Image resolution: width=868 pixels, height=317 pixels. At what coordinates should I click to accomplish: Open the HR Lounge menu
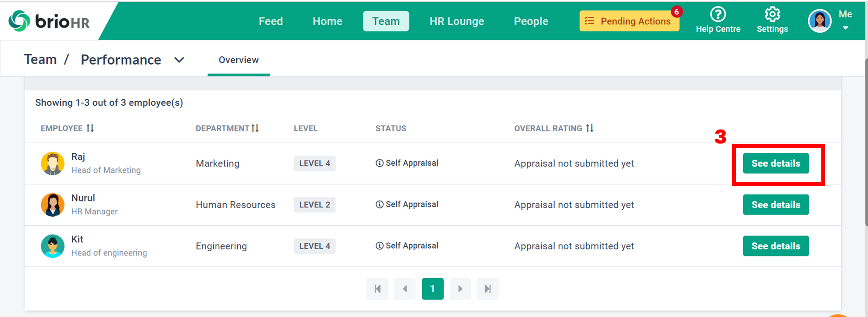tap(457, 21)
